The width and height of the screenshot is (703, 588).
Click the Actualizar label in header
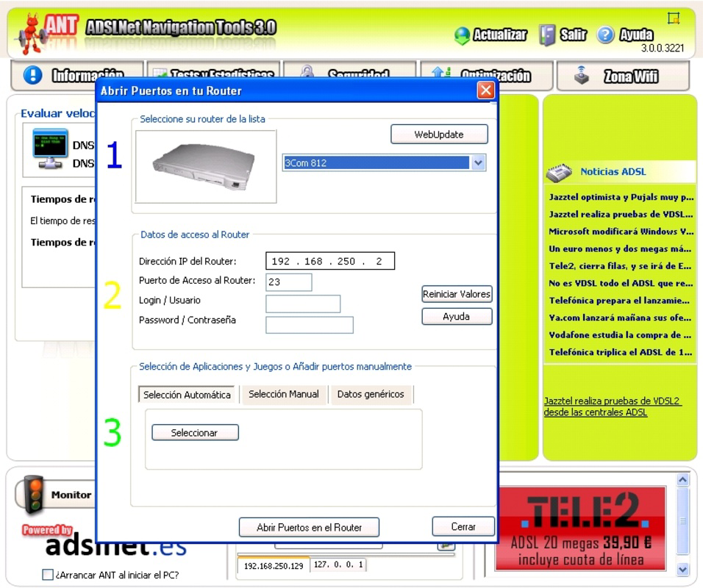tap(500, 35)
